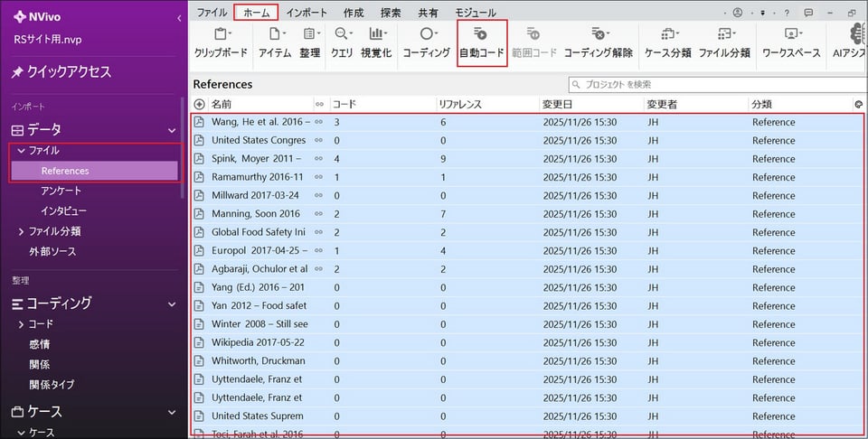Open the ケース分類 ribbon menu
The height and width of the screenshot is (439, 868).
pyautogui.click(x=668, y=43)
